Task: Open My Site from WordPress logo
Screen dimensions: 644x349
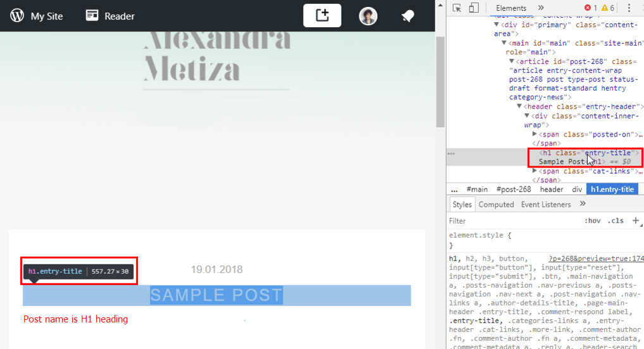Action: click(x=17, y=16)
